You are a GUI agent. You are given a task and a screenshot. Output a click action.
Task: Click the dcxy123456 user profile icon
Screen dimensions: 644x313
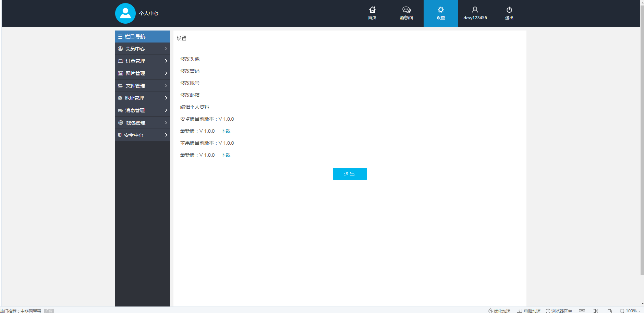pos(475,10)
